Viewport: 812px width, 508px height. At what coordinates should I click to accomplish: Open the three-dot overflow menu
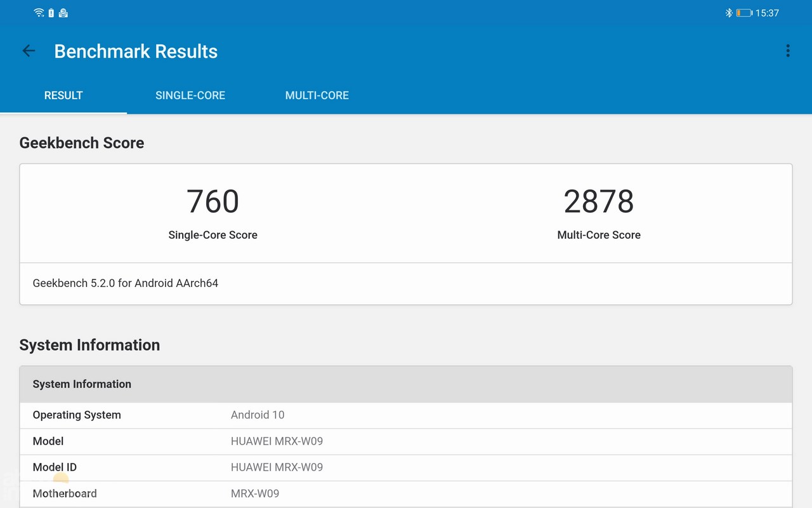tap(788, 51)
